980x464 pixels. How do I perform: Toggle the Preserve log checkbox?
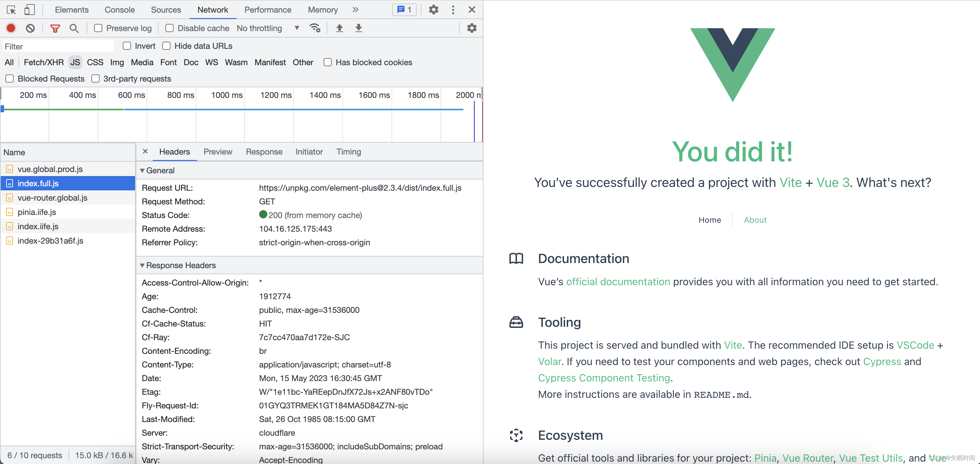click(97, 28)
